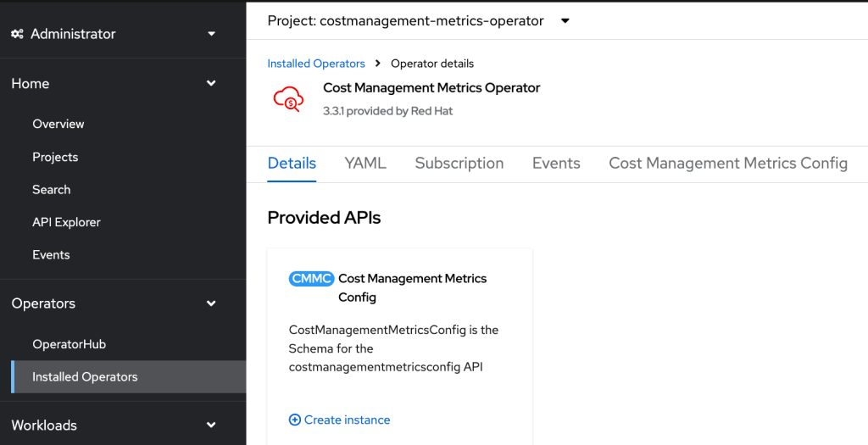Click the Create instance link
868x445 pixels.
coord(347,420)
